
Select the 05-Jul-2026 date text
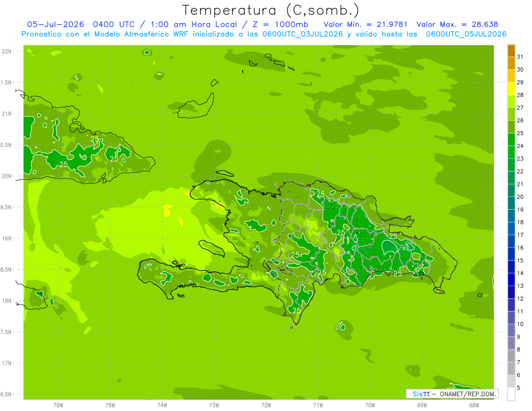tap(55, 24)
